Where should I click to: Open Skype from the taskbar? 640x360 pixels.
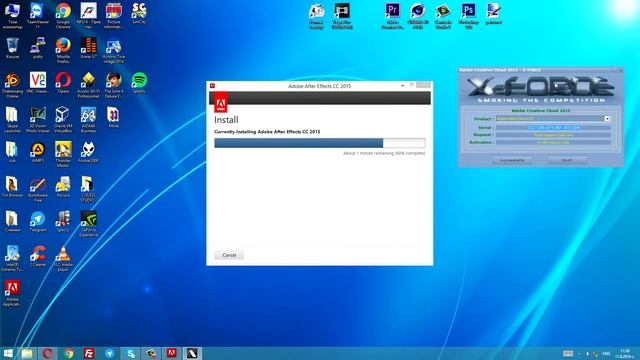131,353
